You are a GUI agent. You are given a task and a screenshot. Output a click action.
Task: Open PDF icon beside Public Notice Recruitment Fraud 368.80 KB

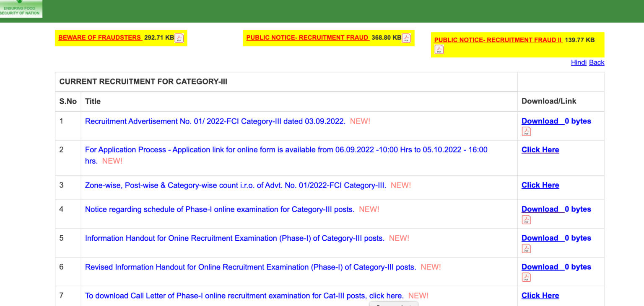[x=406, y=38]
